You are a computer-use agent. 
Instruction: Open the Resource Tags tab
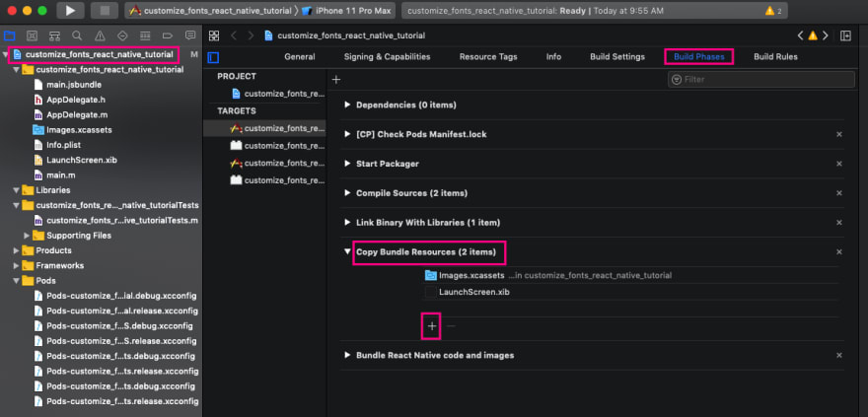488,57
